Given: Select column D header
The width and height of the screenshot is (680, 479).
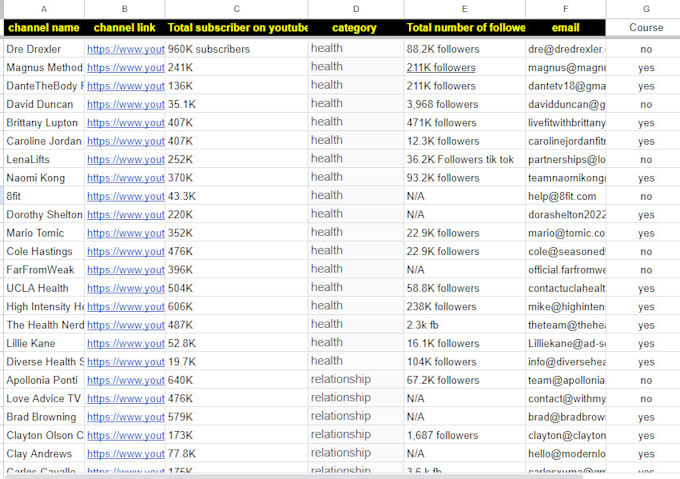Looking at the screenshot, I should pos(356,9).
